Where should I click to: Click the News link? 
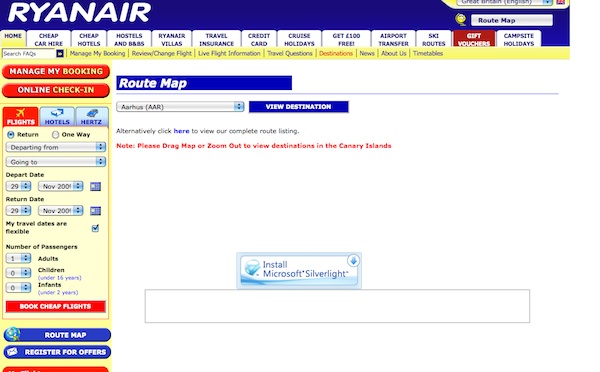[367, 54]
